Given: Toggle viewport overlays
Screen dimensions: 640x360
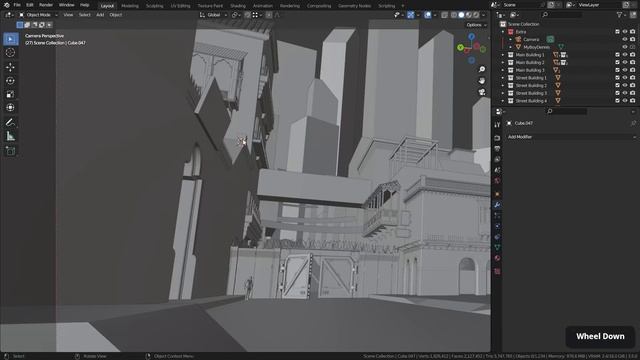Looking at the screenshot, I should [427, 15].
